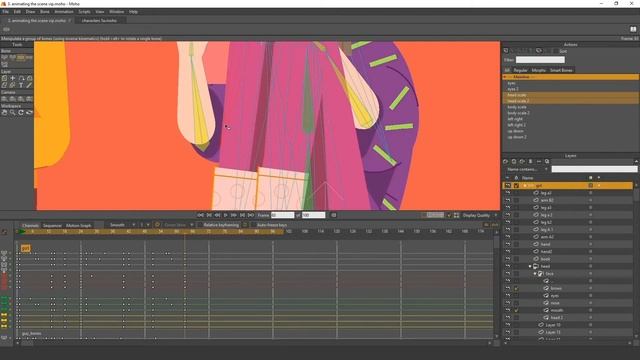Show All actions tab
The width and height of the screenshot is (640, 360).
click(x=507, y=70)
